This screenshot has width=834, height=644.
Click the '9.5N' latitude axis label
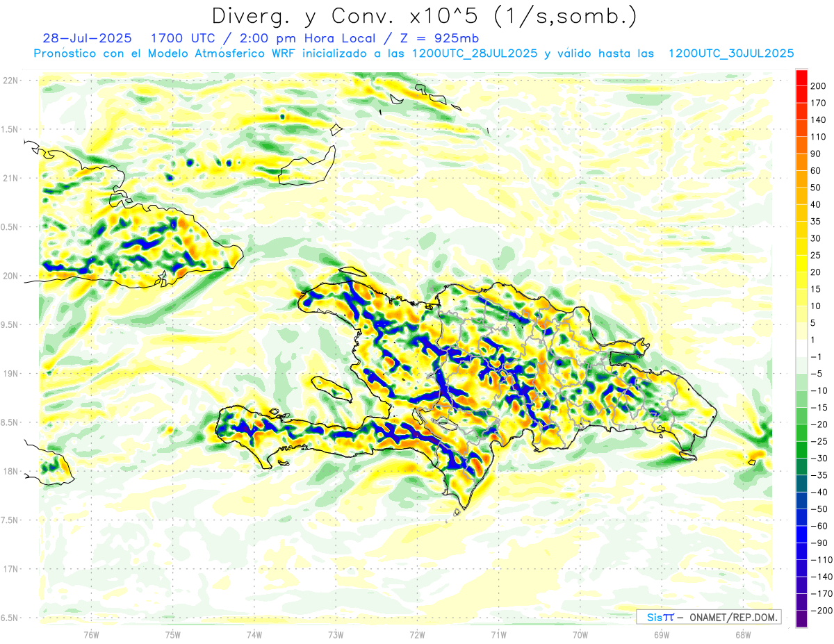click(x=10, y=324)
